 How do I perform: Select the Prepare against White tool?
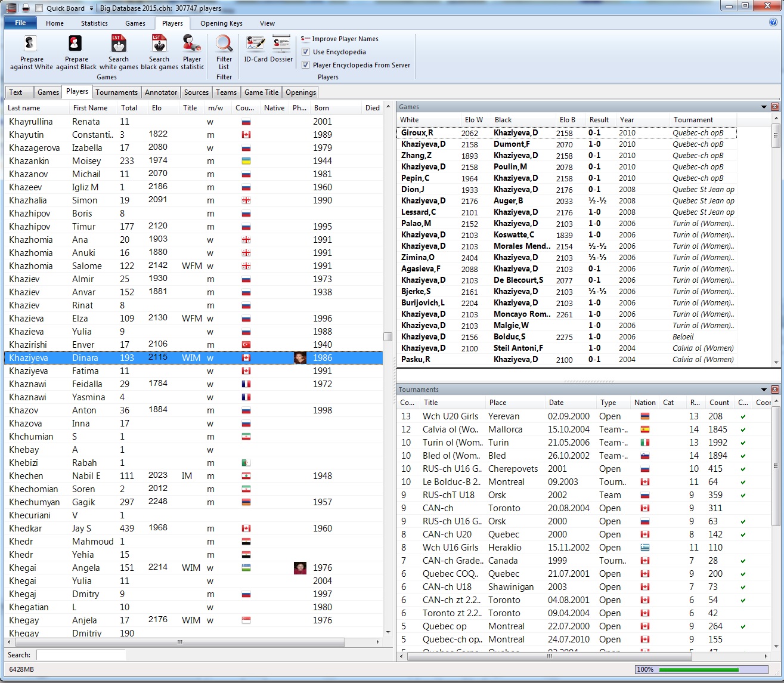pyautogui.click(x=31, y=52)
